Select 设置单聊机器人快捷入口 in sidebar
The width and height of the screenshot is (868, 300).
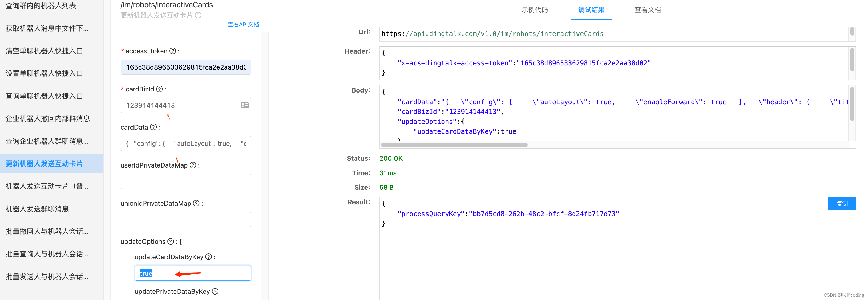pyautogui.click(x=44, y=73)
